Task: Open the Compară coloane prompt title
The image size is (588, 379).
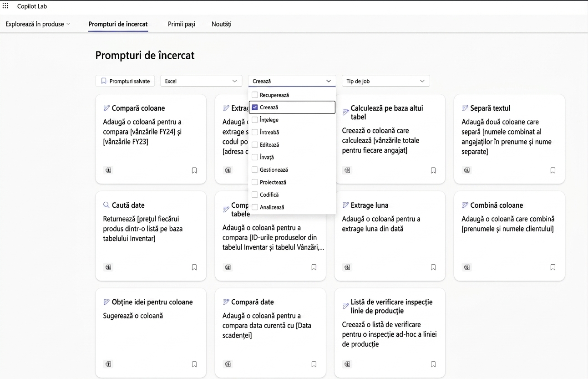Action: [x=138, y=108]
